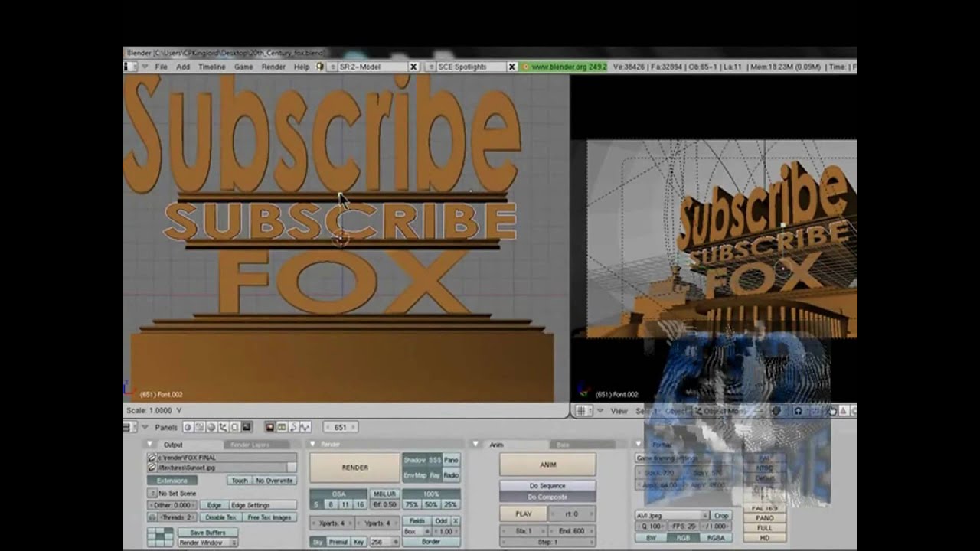
Task: Click the ANIM button
Action: point(547,465)
